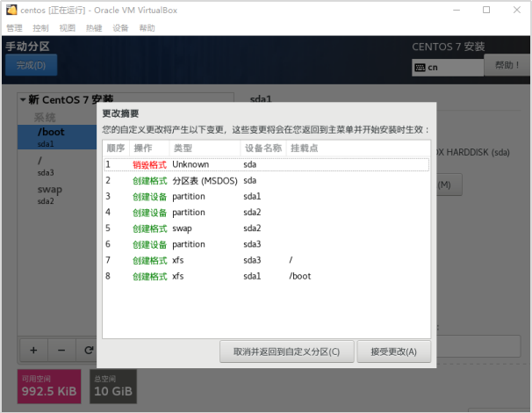Select the swap sda2 partition entry
The width and height of the screenshot is (532, 413).
click(x=57, y=194)
